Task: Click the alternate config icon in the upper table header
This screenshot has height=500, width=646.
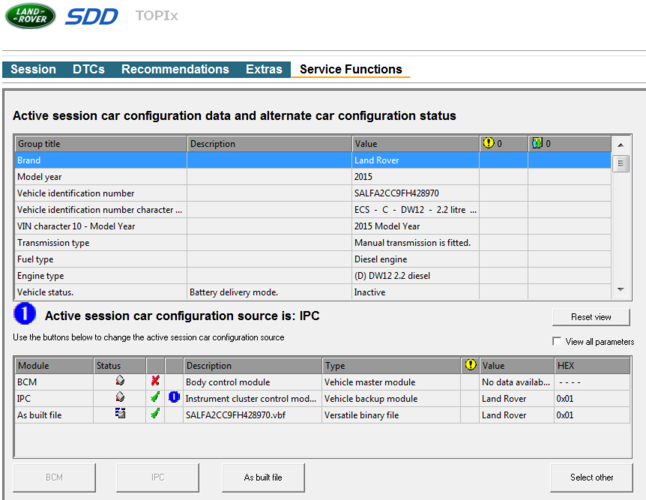Action: 537,143
